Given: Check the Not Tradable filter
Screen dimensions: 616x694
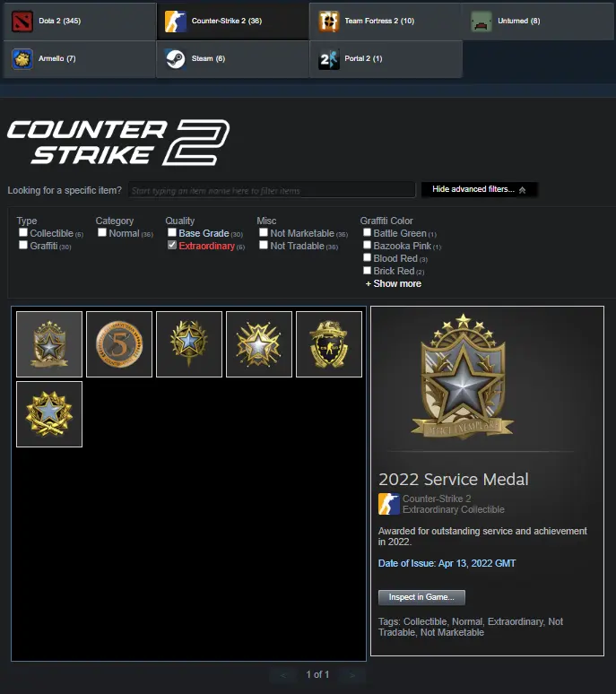Looking at the screenshot, I should (264, 245).
